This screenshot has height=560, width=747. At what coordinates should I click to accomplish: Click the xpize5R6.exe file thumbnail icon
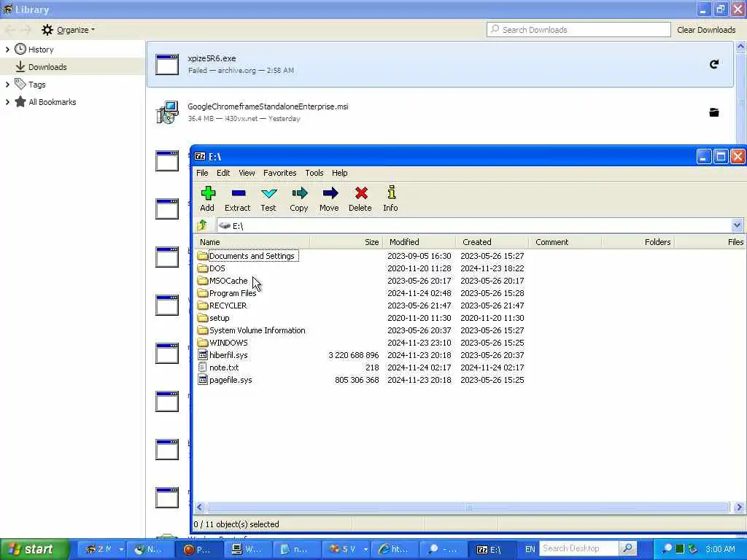coord(167,64)
